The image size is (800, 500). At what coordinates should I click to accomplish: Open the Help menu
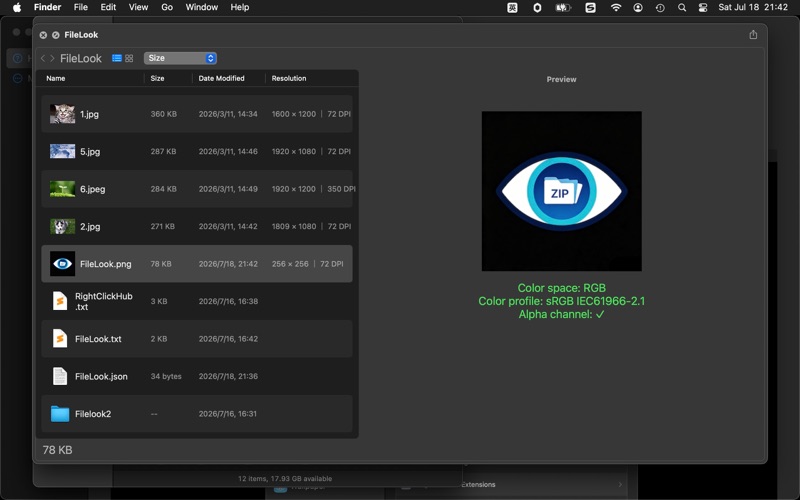(240, 7)
